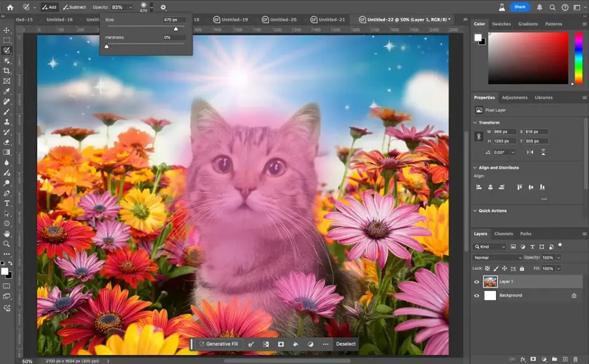Screen dimensions: 589x364
Task: Click the Create new layer icon
Action: tap(565, 358)
